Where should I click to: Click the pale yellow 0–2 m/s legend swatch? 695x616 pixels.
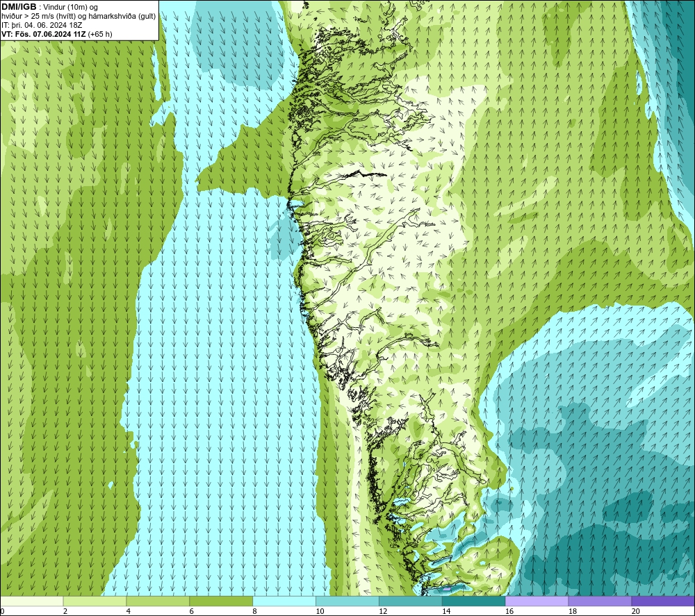(x=32, y=601)
